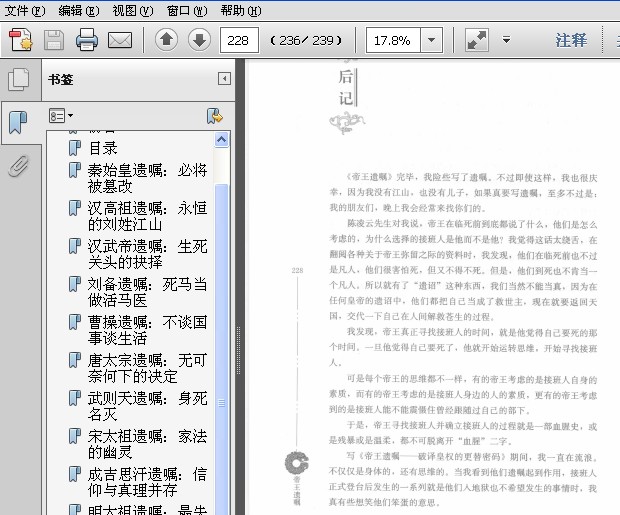Open attachments paperclip panel
This screenshot has height=515, width=620.
19,166
